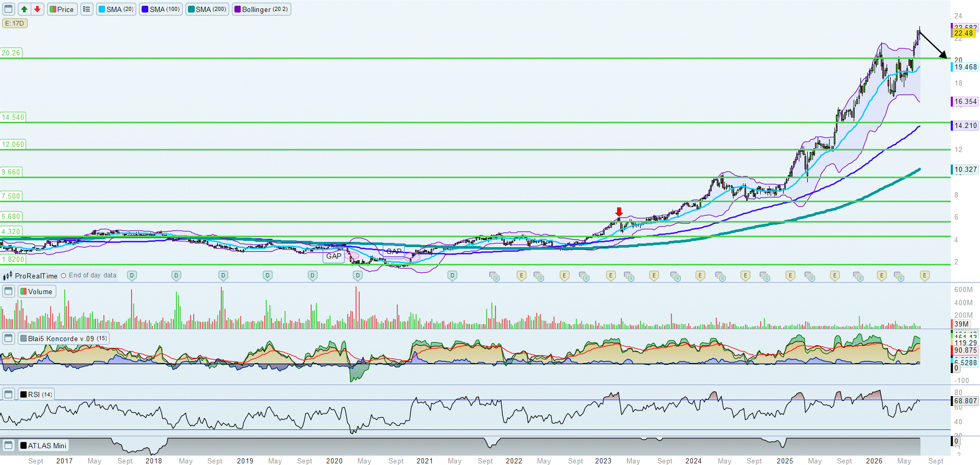Select the 12.060 horizontal level label
This screenshot has height=465, width=980.
(x=13, y=144)
